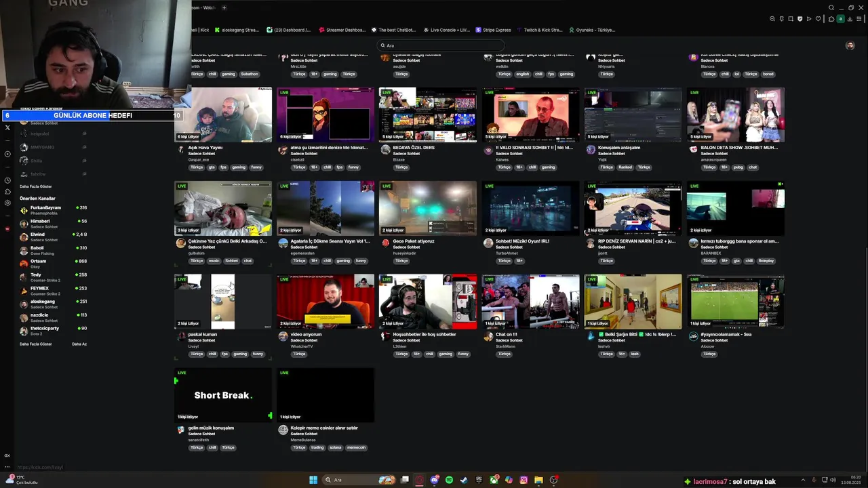
Task: Select Roleplay tag under kırmızı tuborggg stream
Action: 766,260
